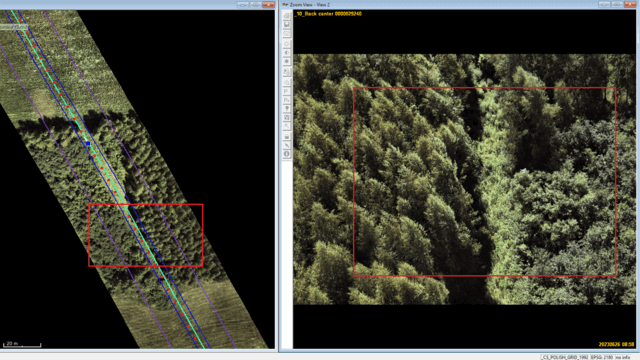The image size is (640, 360).
Task: Click the blue square marker on flight line
Action: [x=88, y=144]
